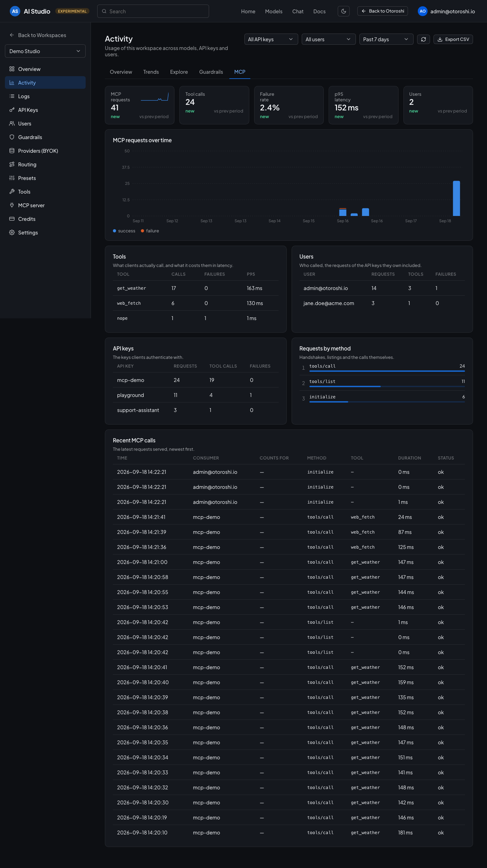
Task: Click the AO user avatar
Action: tap(423, 11)
